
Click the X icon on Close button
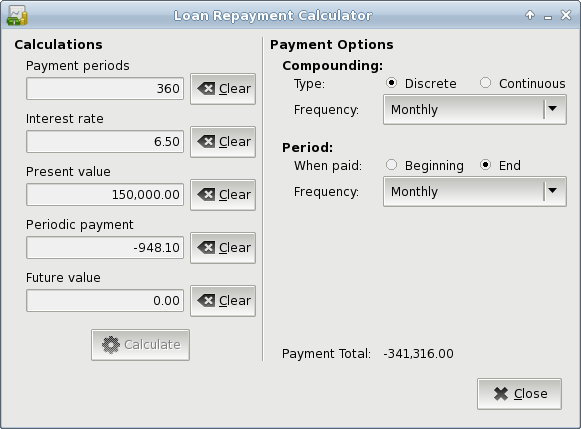[x=501, y=394]
